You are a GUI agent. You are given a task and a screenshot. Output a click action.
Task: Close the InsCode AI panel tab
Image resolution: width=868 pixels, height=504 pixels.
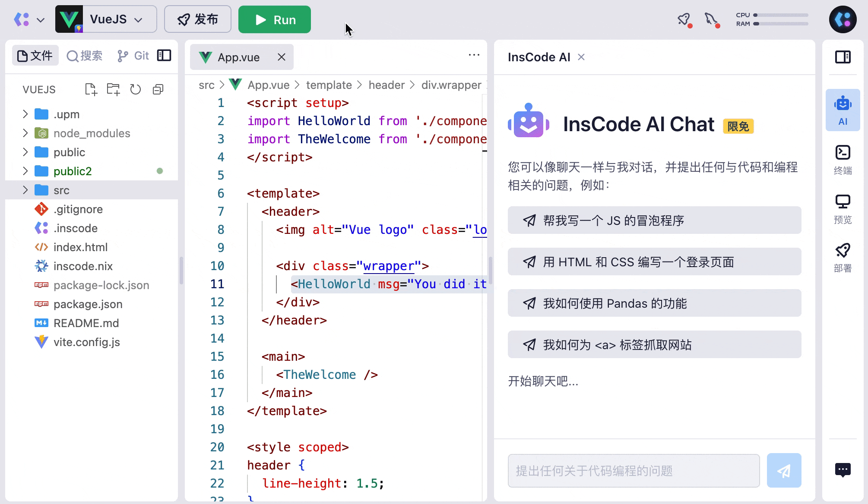pyautogui.click(x=581, y=57)
